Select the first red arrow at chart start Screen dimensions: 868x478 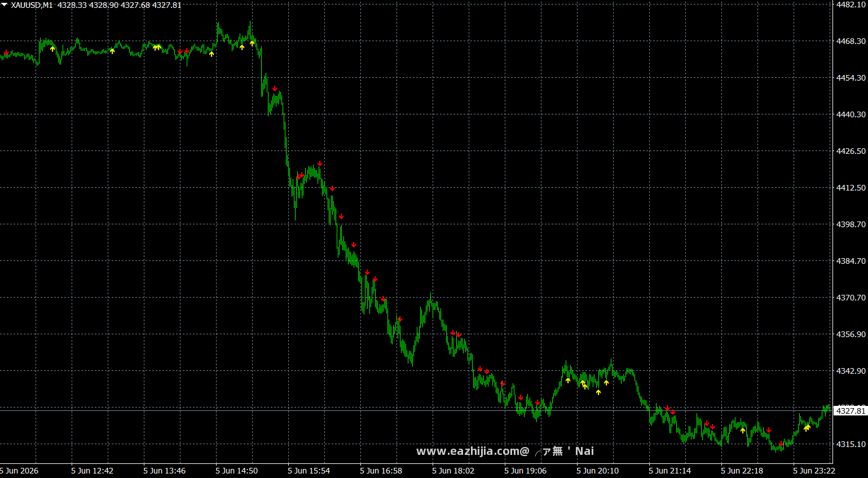click(6, 52)
